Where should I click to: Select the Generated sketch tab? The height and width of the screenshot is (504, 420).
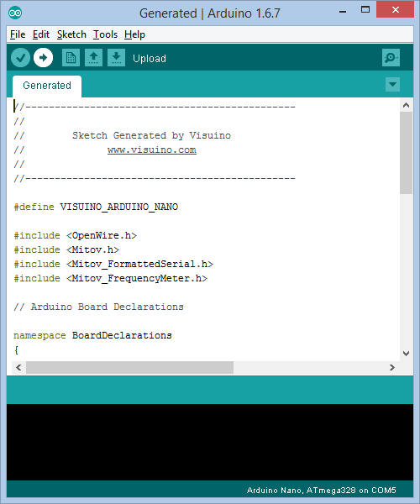[47, 86]
